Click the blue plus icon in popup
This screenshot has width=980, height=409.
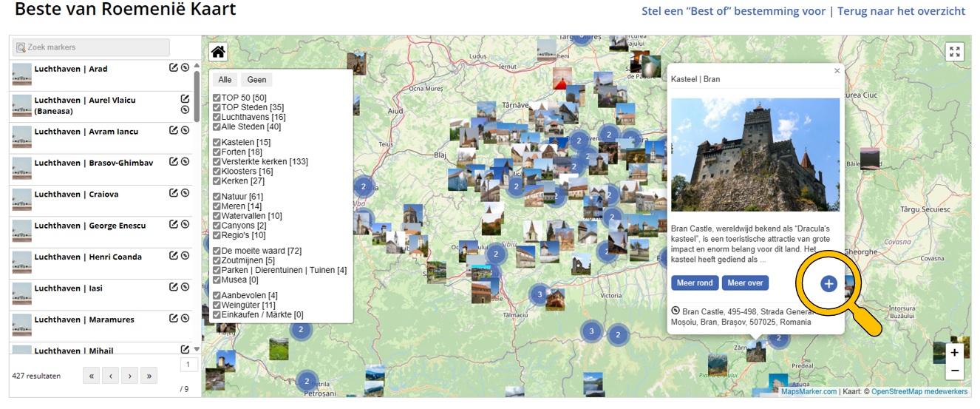click(828, 283)
